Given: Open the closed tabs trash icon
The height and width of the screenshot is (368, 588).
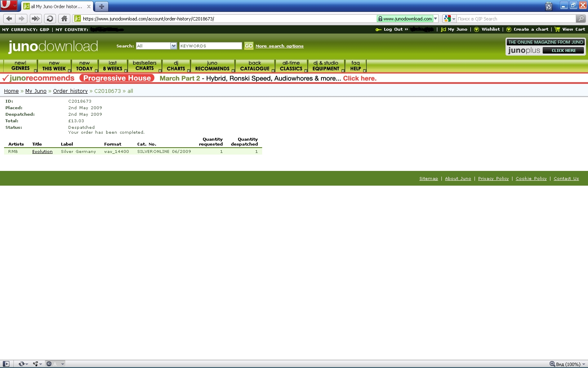Looking at the screenshot, I should pos(549,6).
